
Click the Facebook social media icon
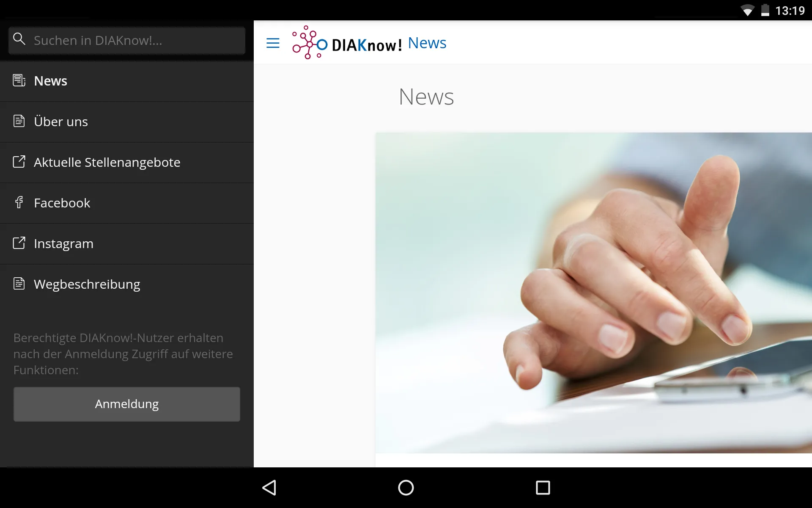[x=19, y=202]
